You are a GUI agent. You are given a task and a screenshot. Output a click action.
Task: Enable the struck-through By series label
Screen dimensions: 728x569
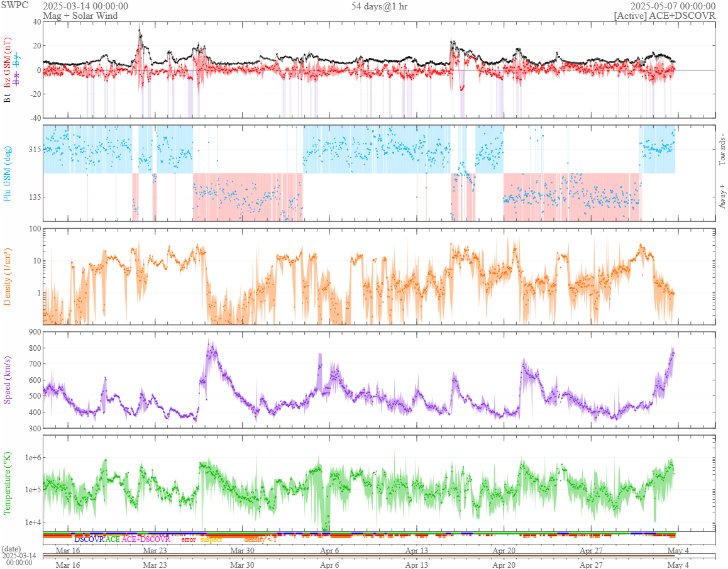coord(16,60)
